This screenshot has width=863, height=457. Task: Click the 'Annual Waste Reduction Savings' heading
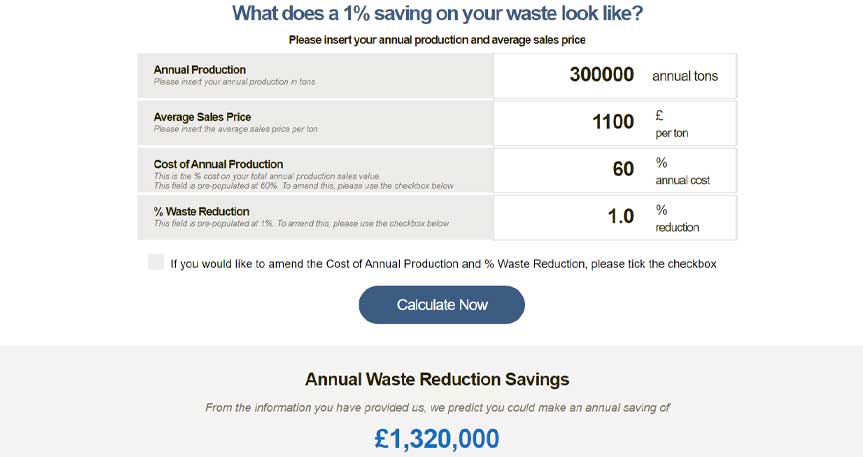coord(437,379)
